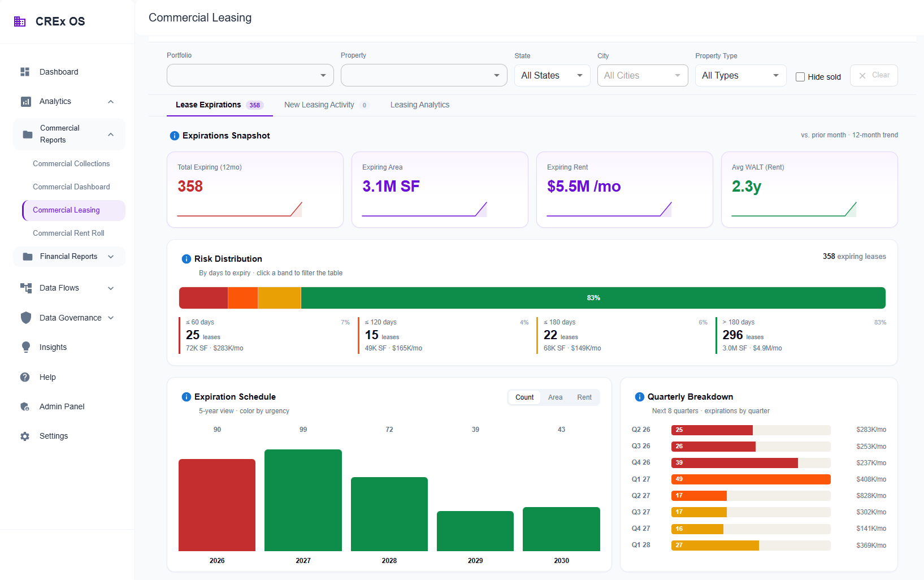Click the Commercial Reports folder icon
This screenshot has width=924, height=580.
click(28, 135)
